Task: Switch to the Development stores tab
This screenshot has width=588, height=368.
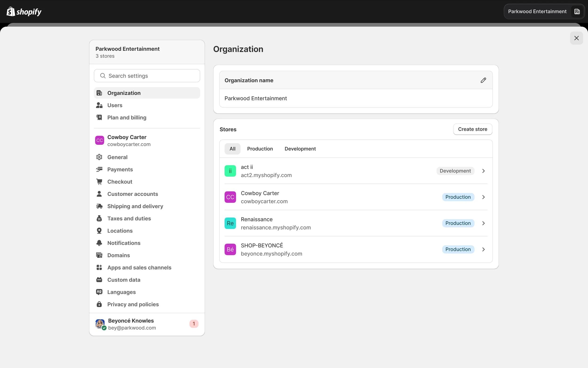Action: [300, 149]
